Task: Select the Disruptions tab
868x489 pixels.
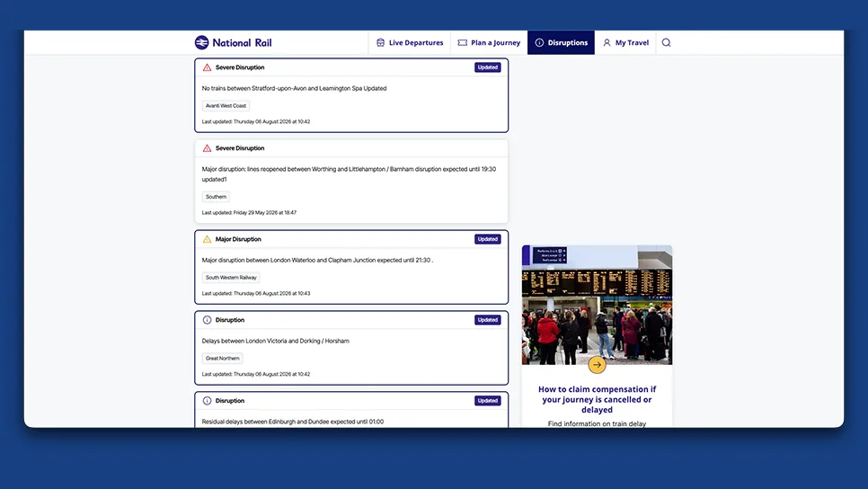Action: pos(561,42)
